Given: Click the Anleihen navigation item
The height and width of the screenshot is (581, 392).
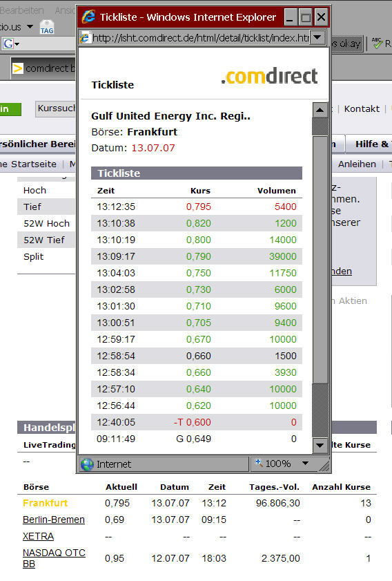Looking at the screenshot, I should (357, 164).
